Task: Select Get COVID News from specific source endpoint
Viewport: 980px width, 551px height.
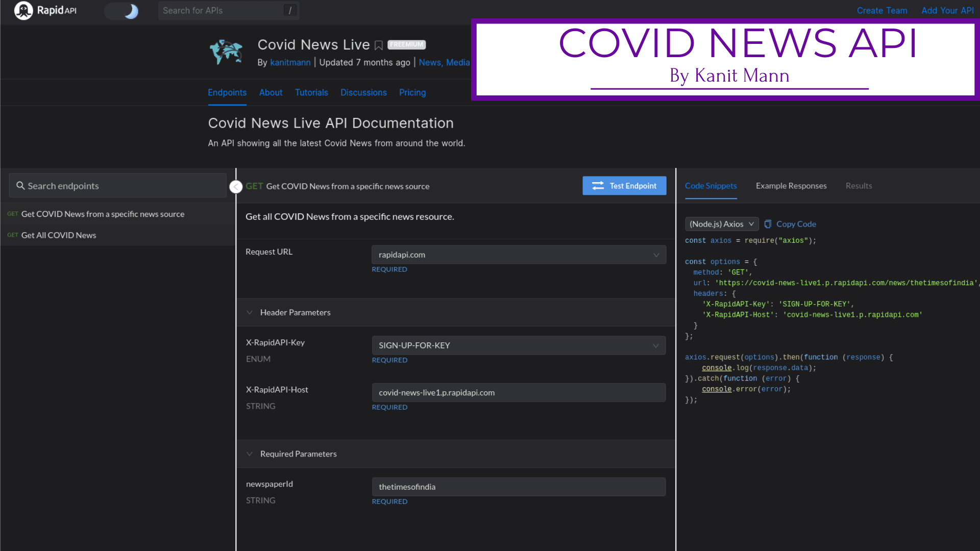Action: [117, 214]
